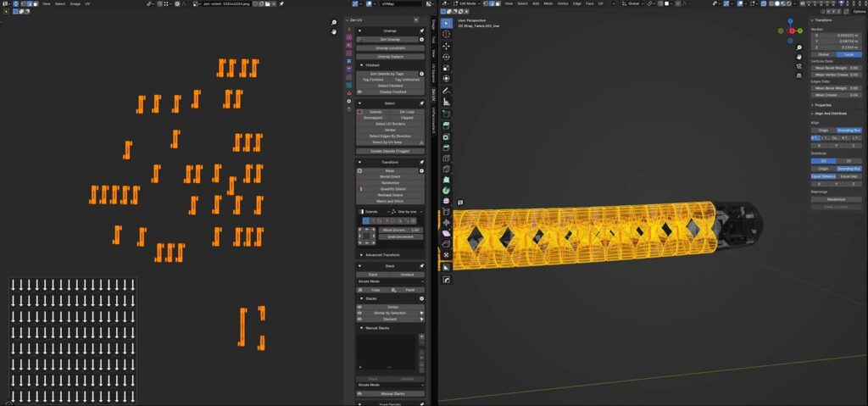
Task: Switch median transform to Global
Action: pos(823,54)
